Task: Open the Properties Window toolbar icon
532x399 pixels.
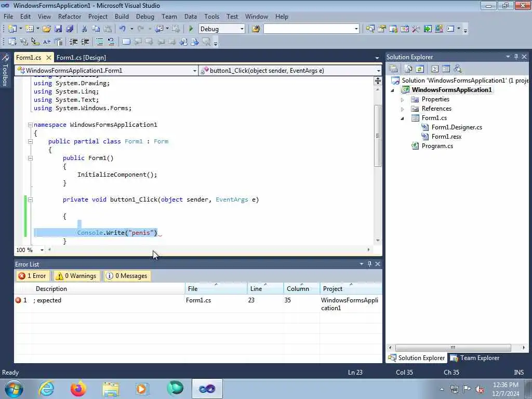Action: click(x=382, y=29)
